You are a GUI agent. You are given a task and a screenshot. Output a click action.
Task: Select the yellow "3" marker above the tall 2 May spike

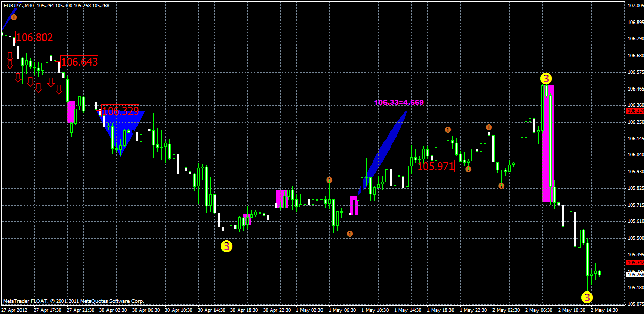point(546,79)
